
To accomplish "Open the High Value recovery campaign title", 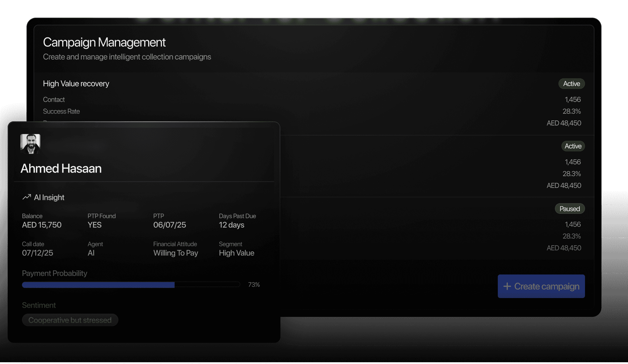I will click(x=76, y=84).
